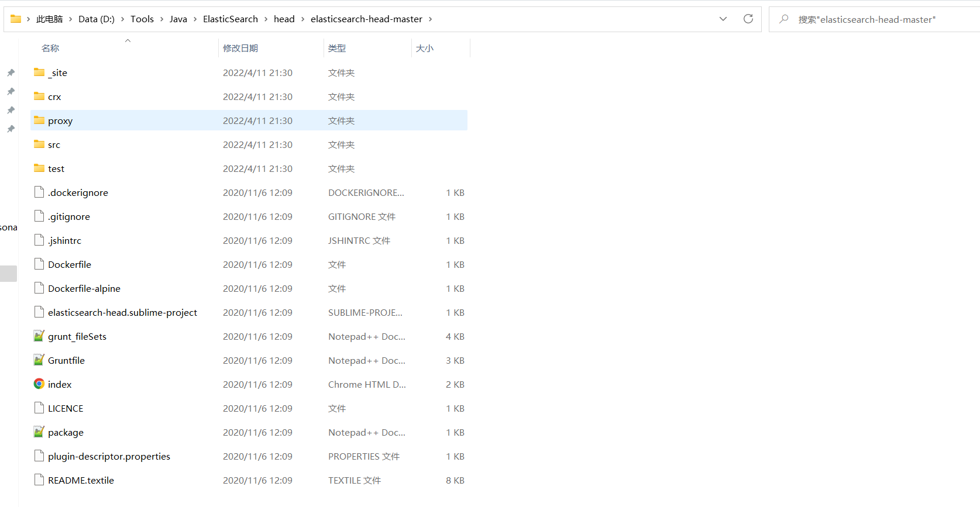Click the plugin-descriptor.properties file icon

[39, 456]
